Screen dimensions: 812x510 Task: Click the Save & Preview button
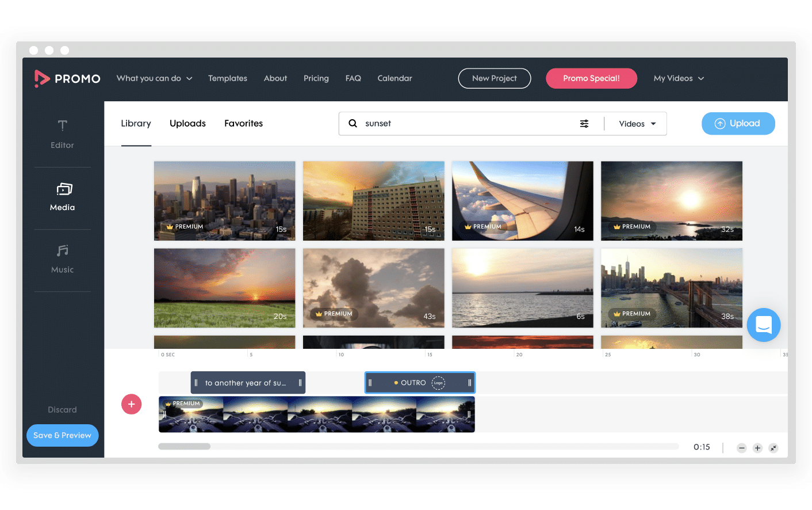pyautogui.click(x=62, y=435)
